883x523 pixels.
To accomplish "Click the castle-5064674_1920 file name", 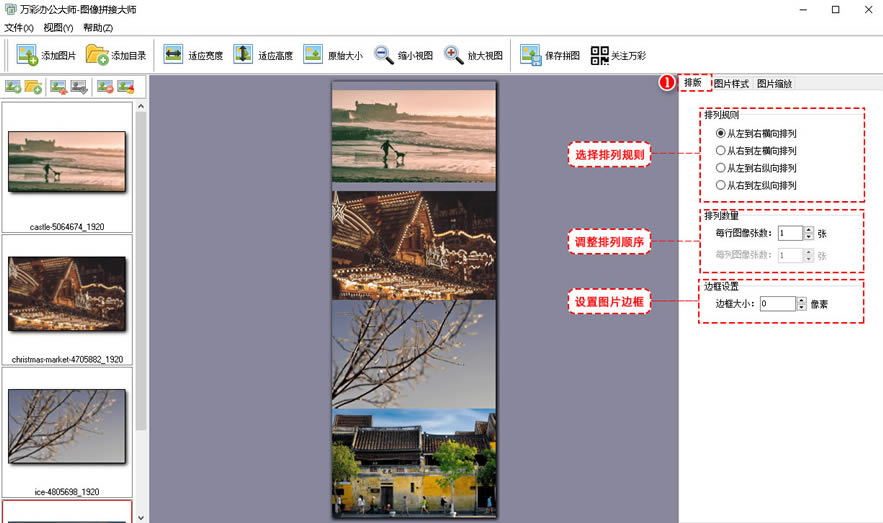I will point(67,227).
